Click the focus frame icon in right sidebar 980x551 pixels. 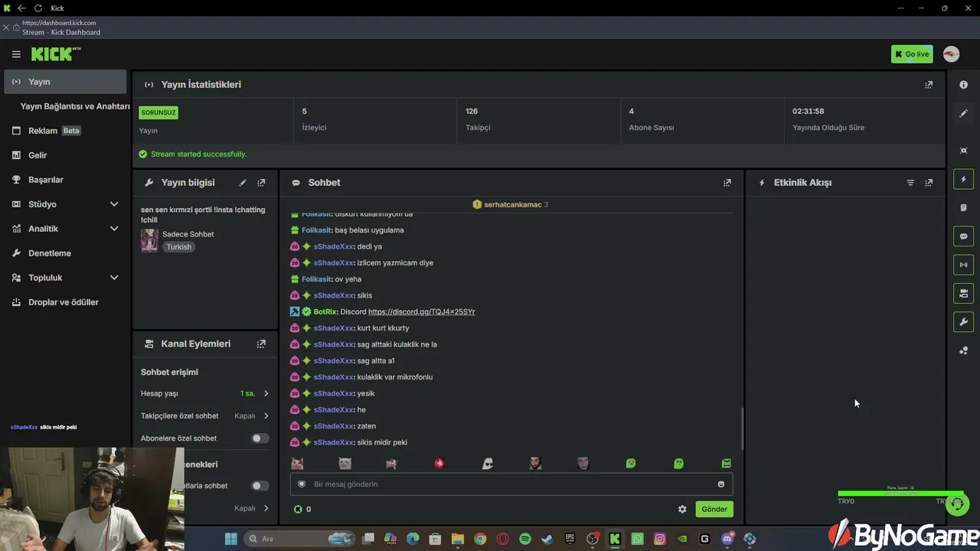(x=964, y=151)
